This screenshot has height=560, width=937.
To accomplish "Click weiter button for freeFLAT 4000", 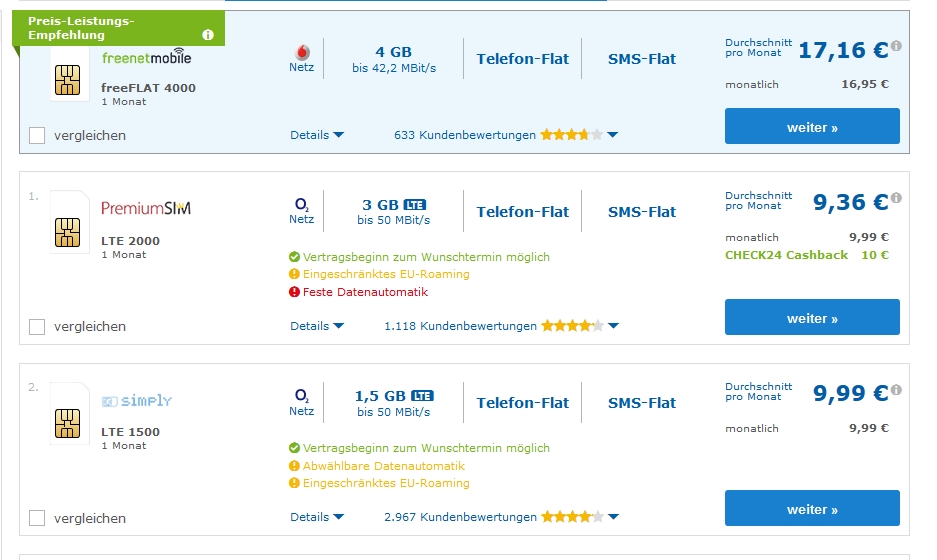I will tap(812, 127).
